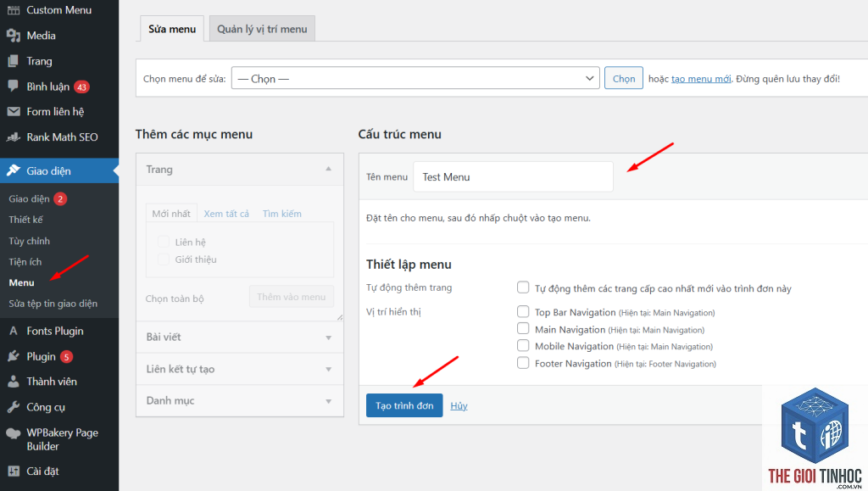Expand the Danh mục panel

point(240,401)
